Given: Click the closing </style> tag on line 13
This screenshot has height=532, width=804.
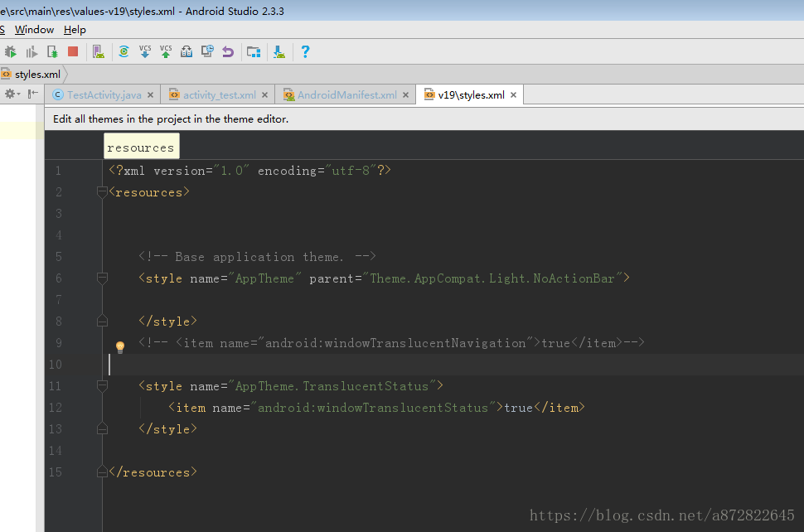Looking at the screenshot, I should [167, 429].
